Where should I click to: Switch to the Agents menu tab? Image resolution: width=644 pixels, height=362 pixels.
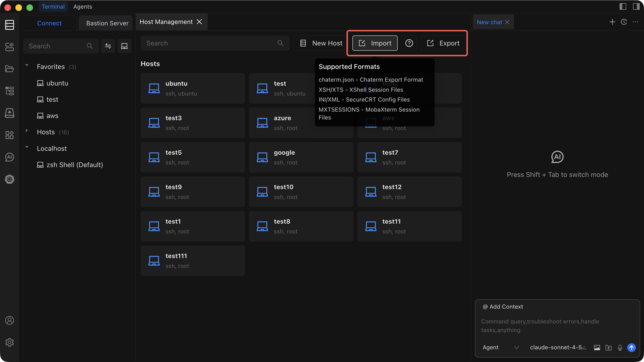click(82, 7)
